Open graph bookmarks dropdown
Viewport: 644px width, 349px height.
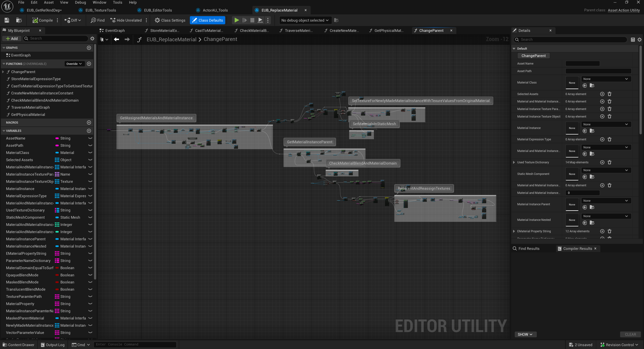click(x=104, y=39)
